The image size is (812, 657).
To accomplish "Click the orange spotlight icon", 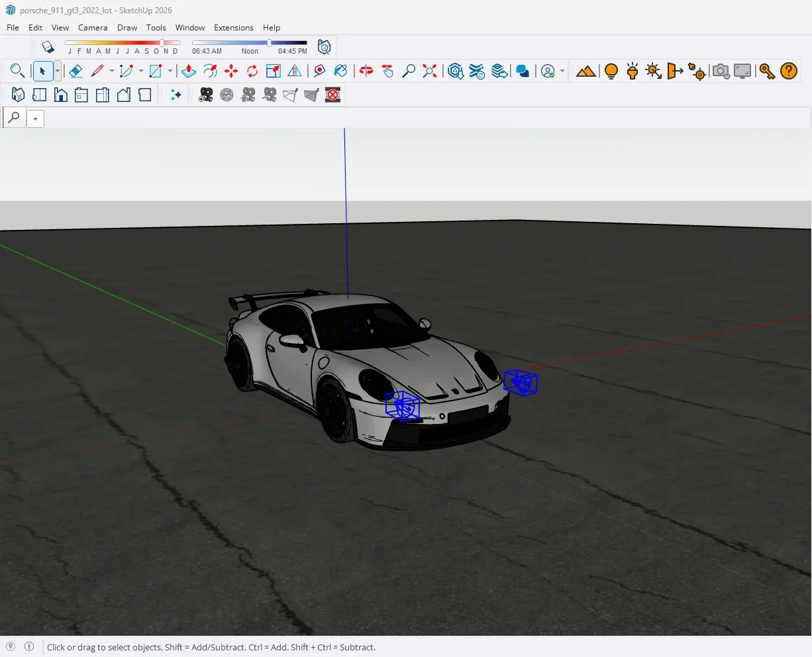I will (633, 71).
